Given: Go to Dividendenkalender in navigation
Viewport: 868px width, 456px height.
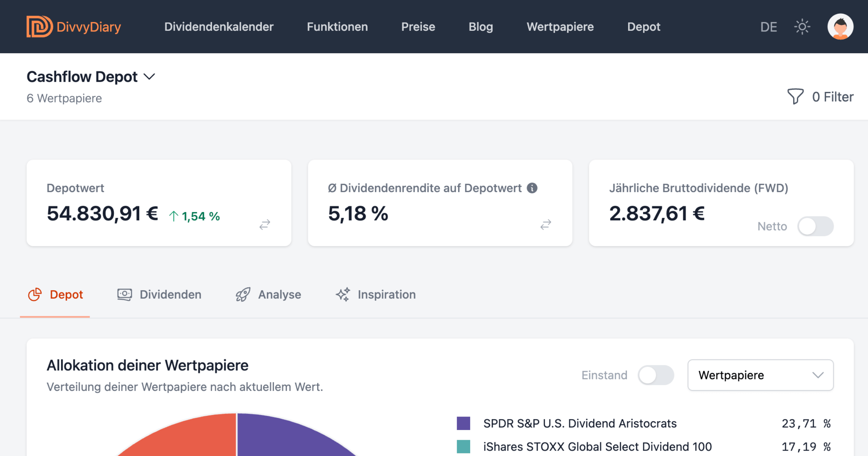Looking at the screenshot, I should click(219, 27).
